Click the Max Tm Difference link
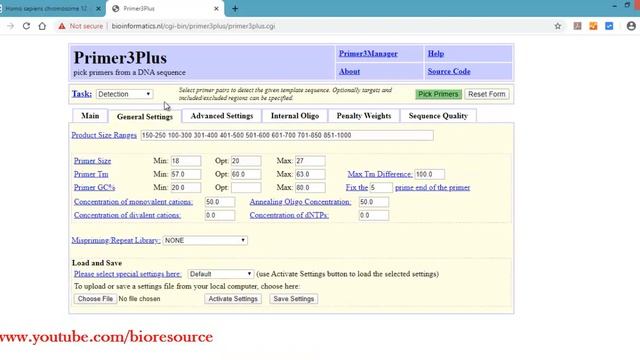The width and height of the screenshot is (640, 360). 380,174
